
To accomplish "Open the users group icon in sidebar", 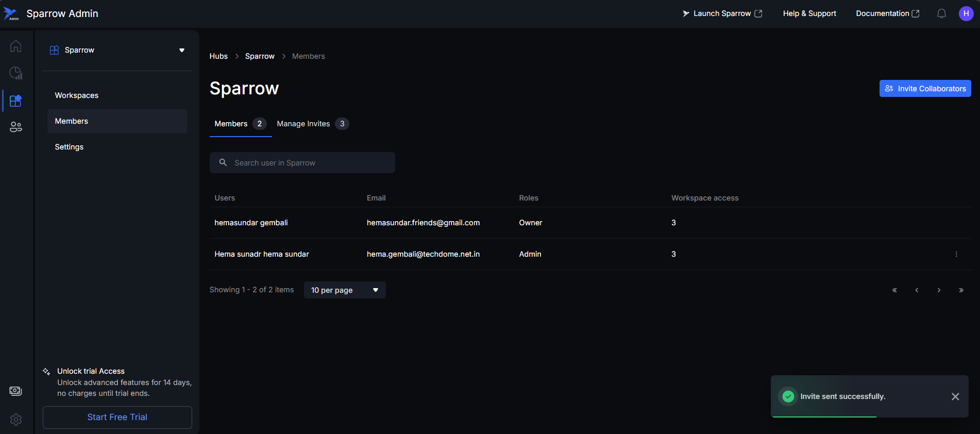I will coord(15,127).
